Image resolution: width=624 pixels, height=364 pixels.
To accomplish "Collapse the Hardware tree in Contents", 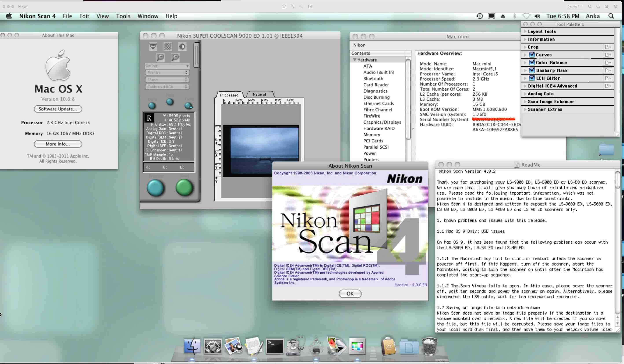I will coord(355,60).
